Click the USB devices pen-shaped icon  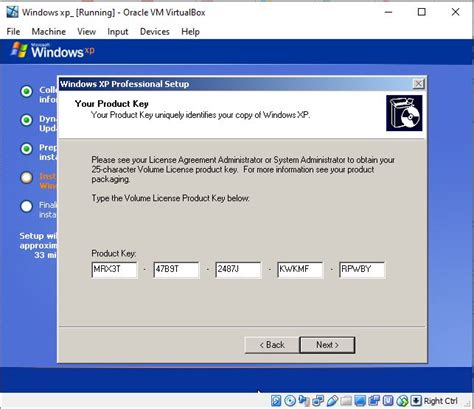(x=332, y=400)
